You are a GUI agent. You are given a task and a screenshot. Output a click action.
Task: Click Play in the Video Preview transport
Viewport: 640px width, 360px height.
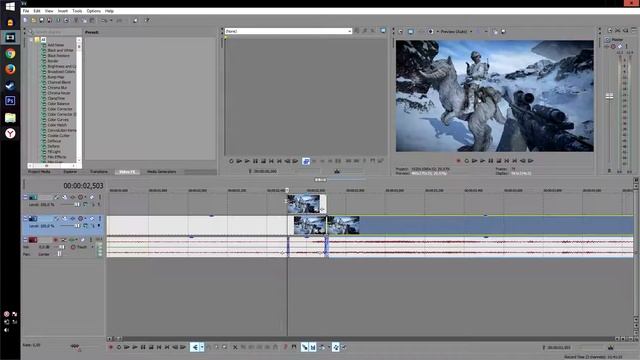(x=482, y=161)
